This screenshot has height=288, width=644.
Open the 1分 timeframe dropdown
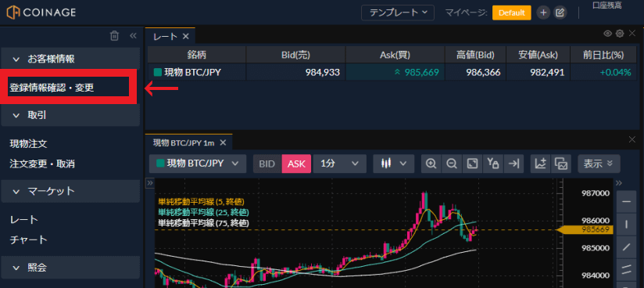pyautogui.click(x=340, y=164)
